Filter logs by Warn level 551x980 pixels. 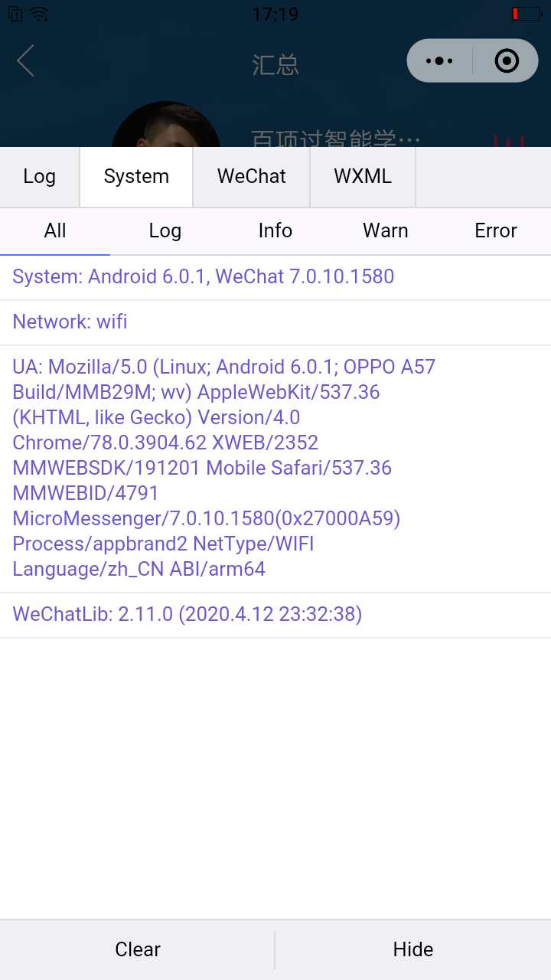[385, 231]
